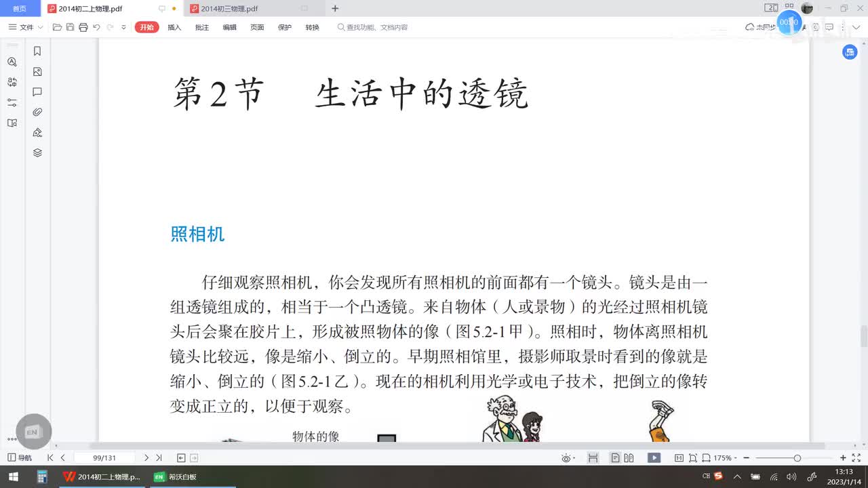868x488 pixels.
Task: Click the zoom out minus button
Action: (746, 458)
